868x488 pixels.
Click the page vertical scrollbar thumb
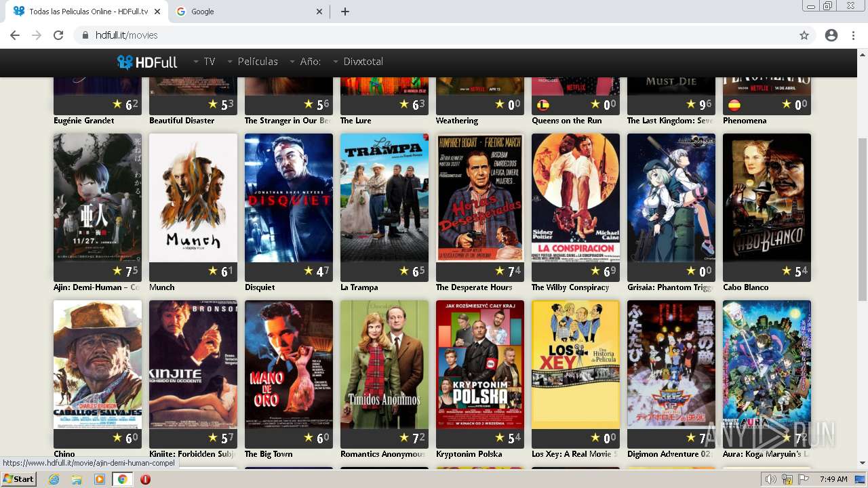pos(863,219)
